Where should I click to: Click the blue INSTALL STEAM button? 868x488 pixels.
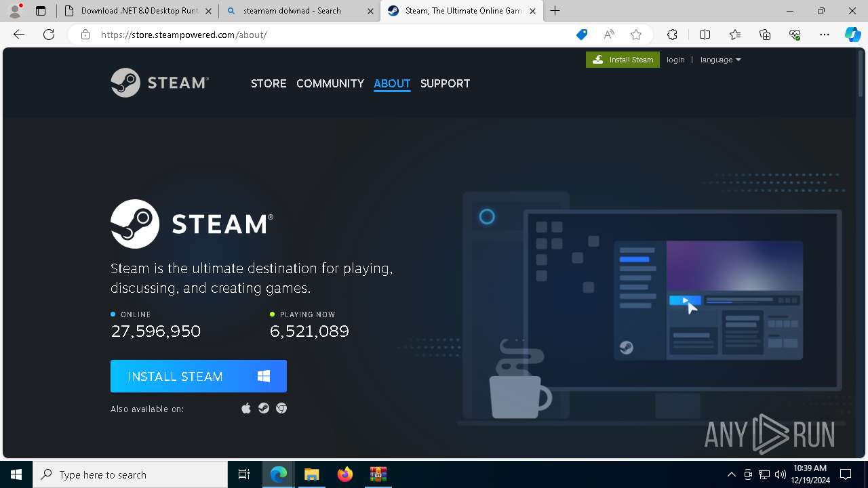pos(199,376)
